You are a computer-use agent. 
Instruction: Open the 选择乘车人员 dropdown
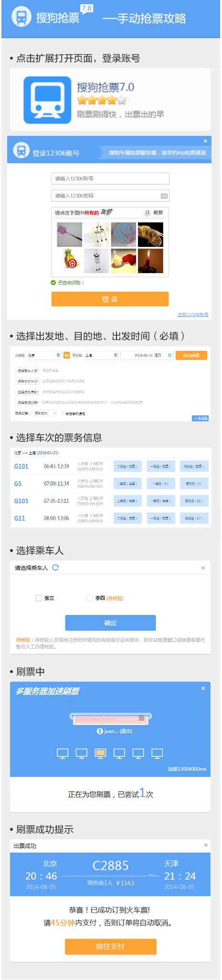[x=27, y=370]
